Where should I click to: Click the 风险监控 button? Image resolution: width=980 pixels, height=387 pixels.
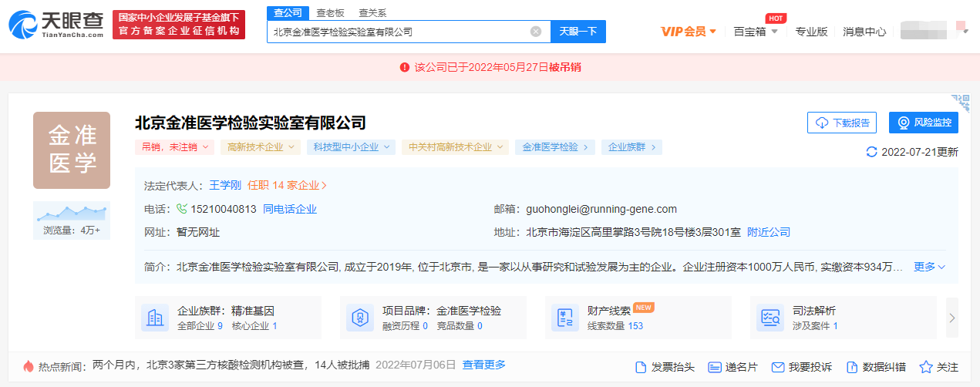(x=924, y=123)
